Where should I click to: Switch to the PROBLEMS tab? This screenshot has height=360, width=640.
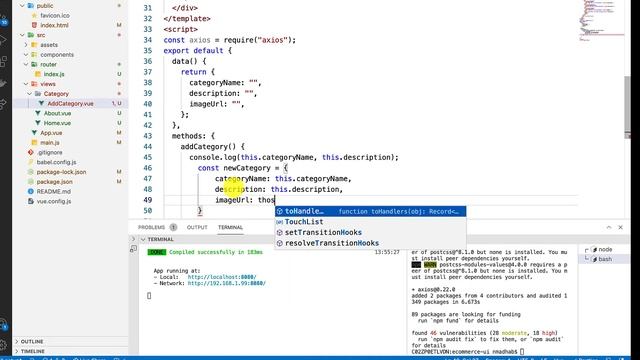click(151, 227)
